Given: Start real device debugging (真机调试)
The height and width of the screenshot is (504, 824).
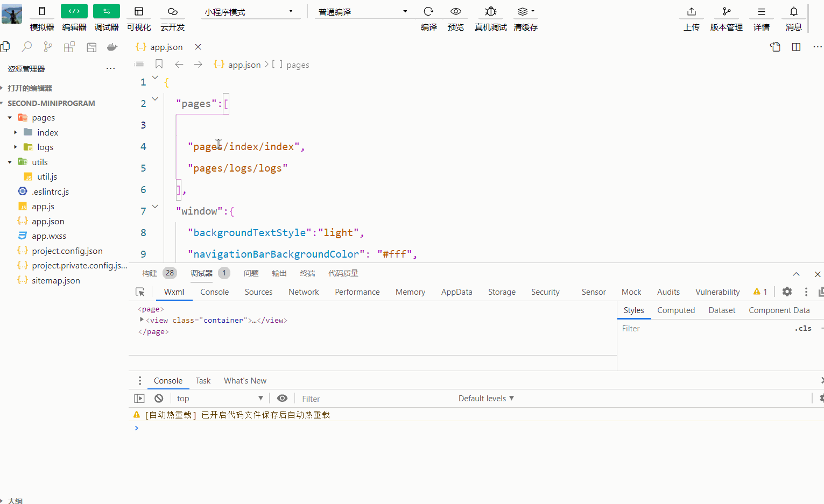Looking at the screenshot, I should pyautogui.click(x=490, y=12).
